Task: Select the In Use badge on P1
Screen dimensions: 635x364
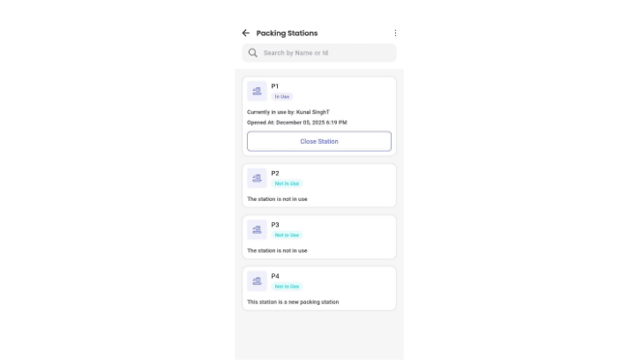Action: point(282,96)
